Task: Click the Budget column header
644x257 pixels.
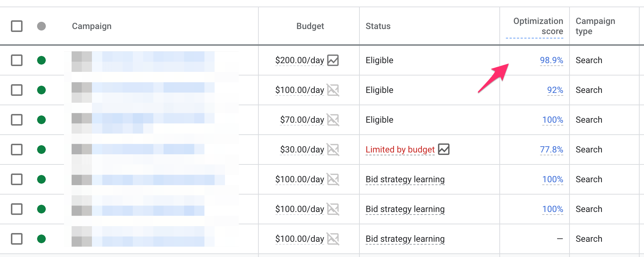Action: pyautogui.click(x=310, y=26)
